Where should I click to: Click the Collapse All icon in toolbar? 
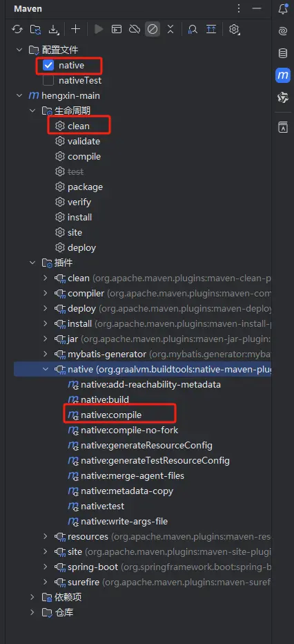point(170,29)
